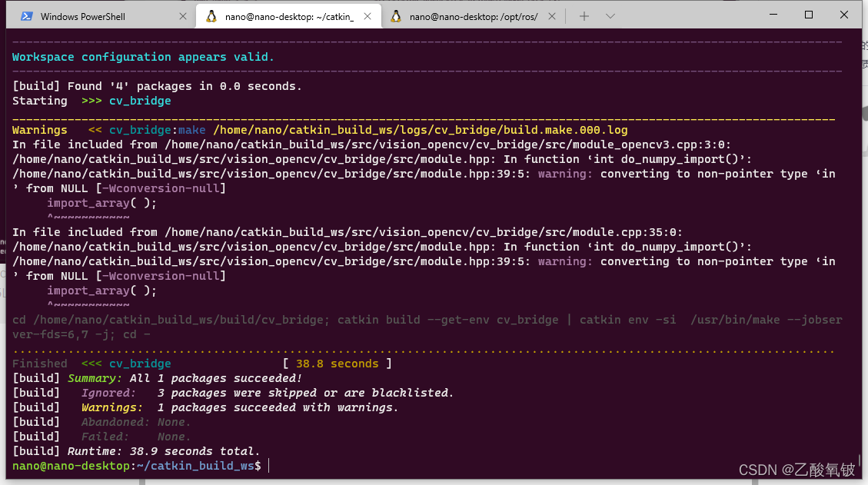Maximize the terminal window

click(809, 15)
